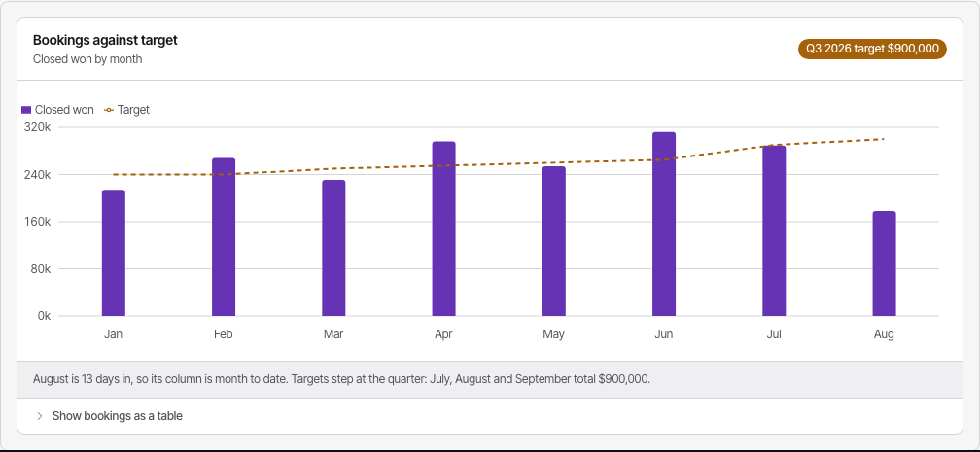This screenshot has height=452, width=980.
Task: Toggle the Closed won legend series
Action: (x=57, y=110)
